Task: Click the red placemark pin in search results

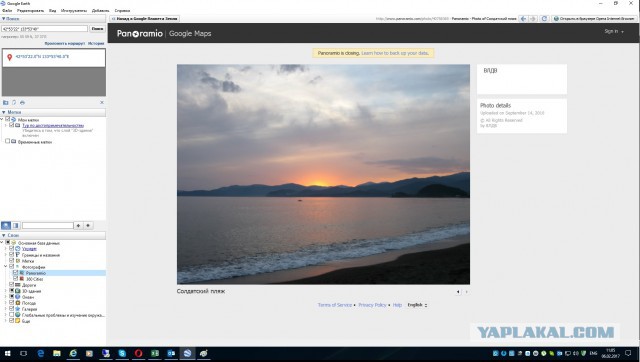Action: click(x=9, y=58)
